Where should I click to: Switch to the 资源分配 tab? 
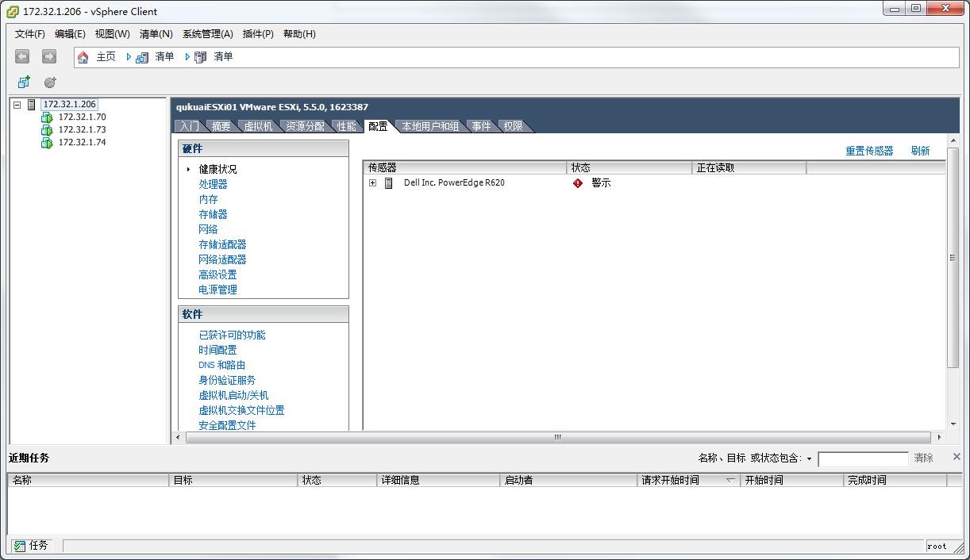pyautogui.click(x=305, y=126)
